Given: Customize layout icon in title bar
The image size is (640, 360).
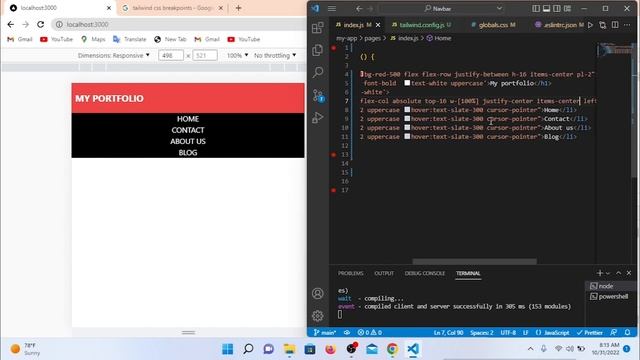Looking at the screenshot, I should pos(567,9).
